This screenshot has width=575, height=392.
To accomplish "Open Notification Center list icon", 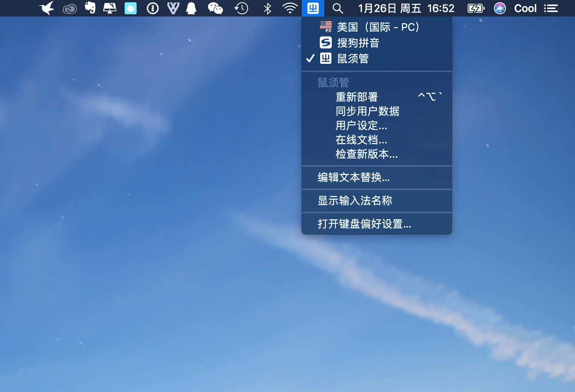I will pos(551,8).
